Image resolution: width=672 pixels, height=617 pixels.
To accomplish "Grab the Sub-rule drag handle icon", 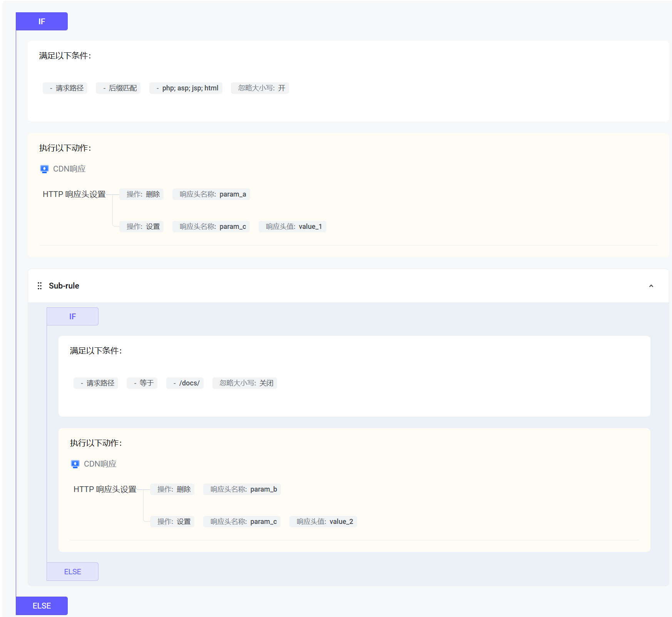I will click(40, 286).
